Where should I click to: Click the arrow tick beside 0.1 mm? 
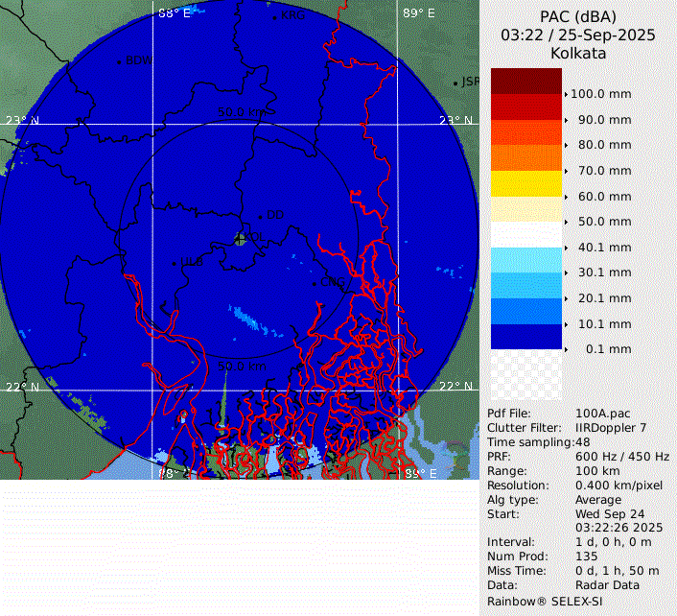(x=566, y=349)
